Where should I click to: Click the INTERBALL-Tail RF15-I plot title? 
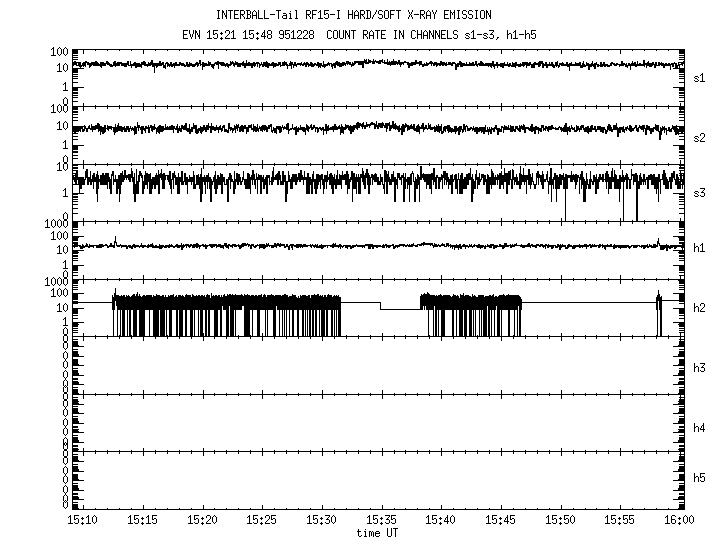[353, 15]
